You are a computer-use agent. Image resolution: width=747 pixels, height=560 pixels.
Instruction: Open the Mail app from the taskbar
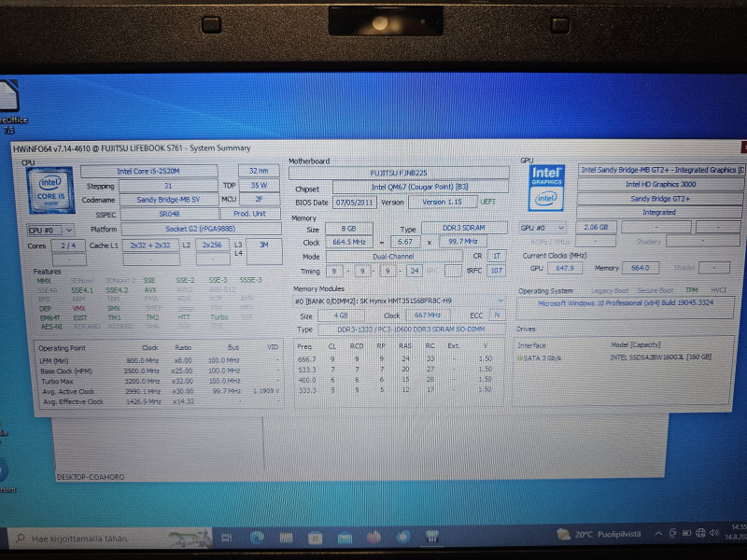coord(345,539)
